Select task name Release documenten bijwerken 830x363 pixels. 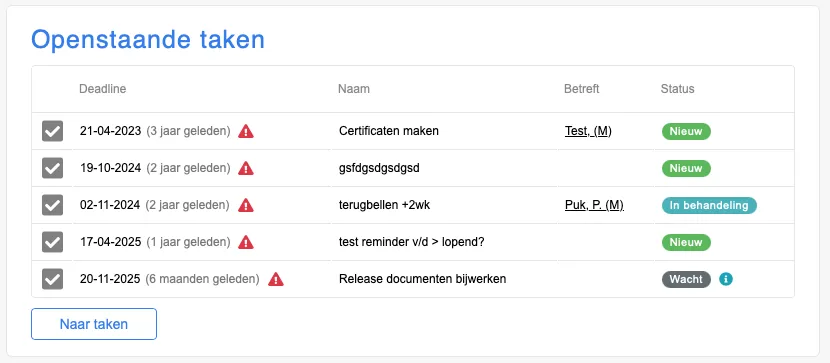point(422,279)
